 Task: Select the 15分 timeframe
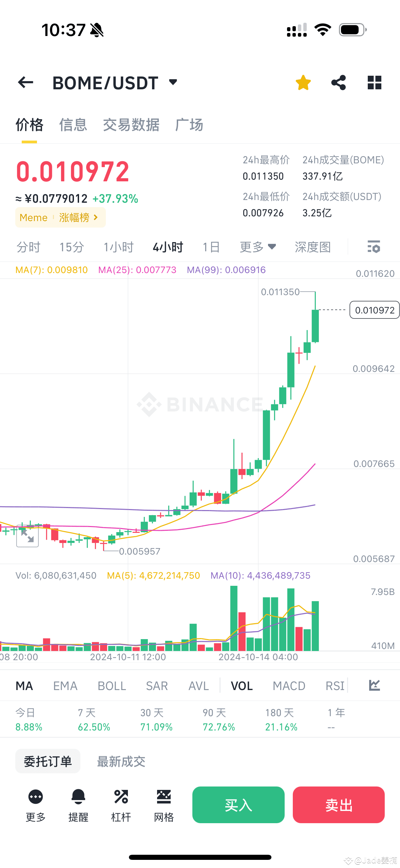click(72, 247)
